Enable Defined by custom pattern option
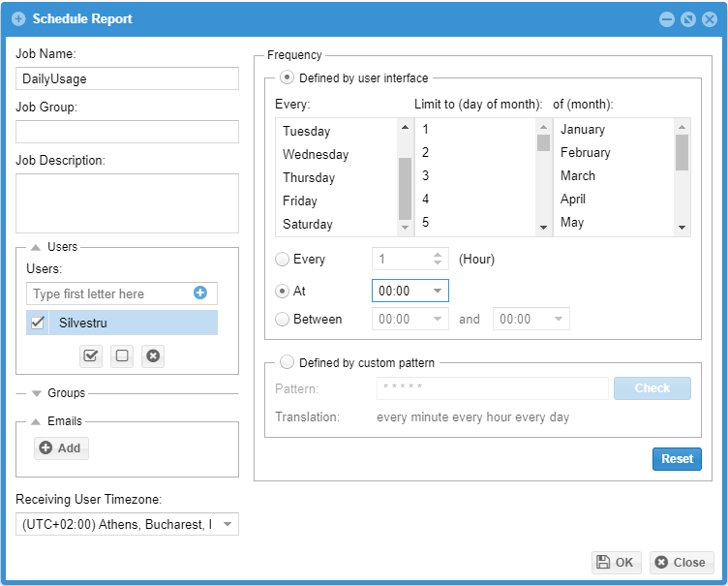The width and height of the screenshot is (728, 586). (x=287, y=363)
